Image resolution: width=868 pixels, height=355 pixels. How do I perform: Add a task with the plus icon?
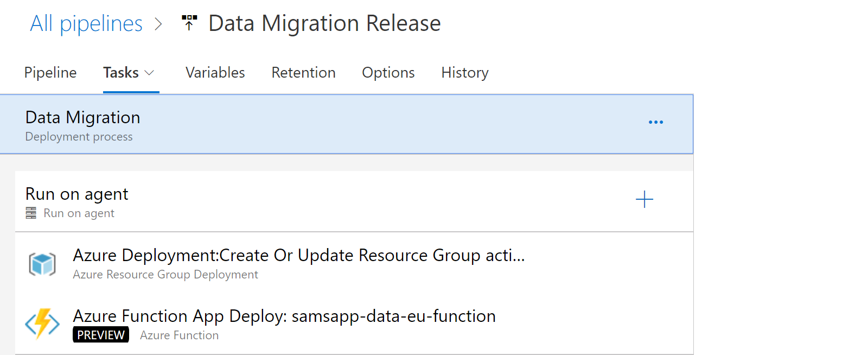644,199
